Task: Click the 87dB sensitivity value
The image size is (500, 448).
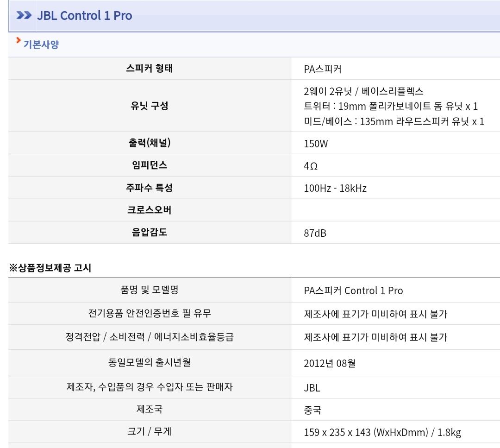Action: point(315,233)
